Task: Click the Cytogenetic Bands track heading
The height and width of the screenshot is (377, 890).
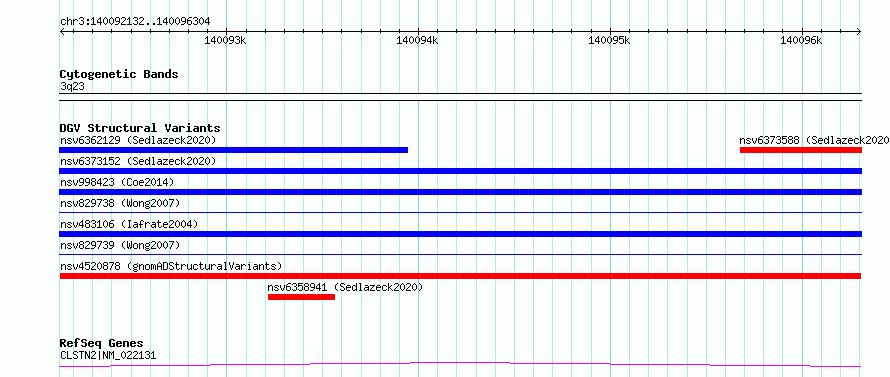Action: point(119,74)
